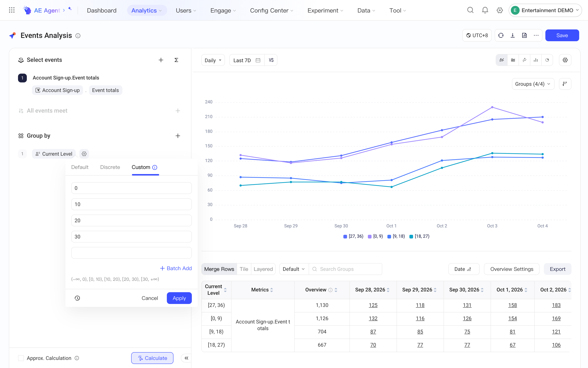The width and height of the screenshot is (588, 368).
Task: Click the more options ellipsis icon
Action: pos(536,36)
